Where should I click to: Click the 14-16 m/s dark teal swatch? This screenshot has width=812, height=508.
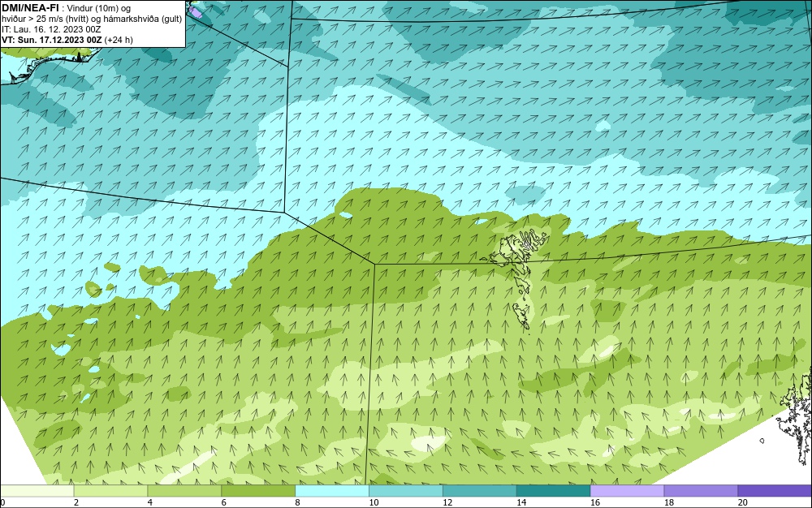tap(554, 490)
